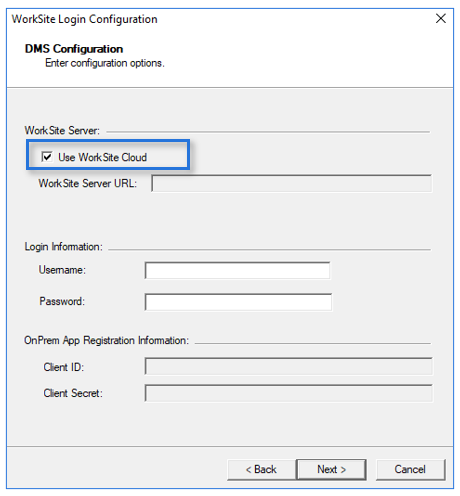The image size is (460, 496).
Task: Cancel the login configuration wizard
Action: coord(410,469)
